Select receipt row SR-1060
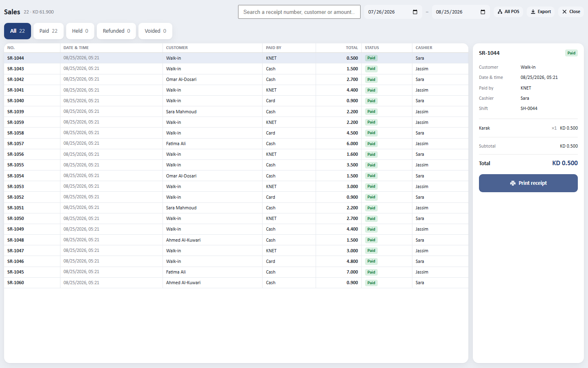 [x=236, y=283]
